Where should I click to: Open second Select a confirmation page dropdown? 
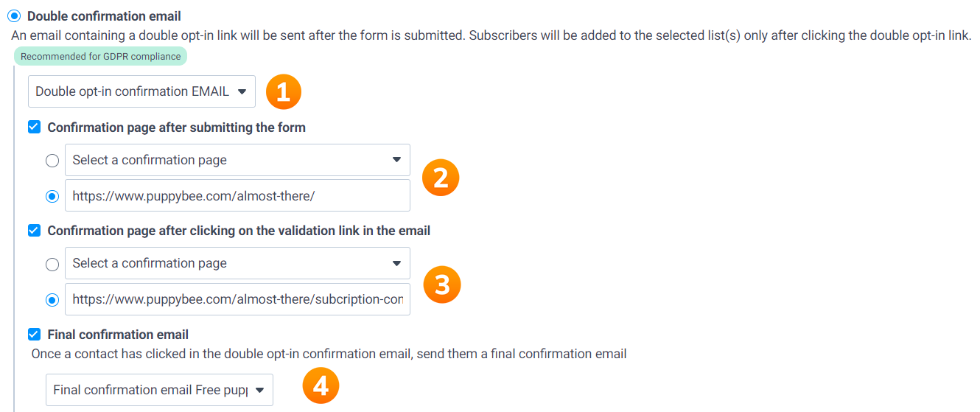(237, 263)
